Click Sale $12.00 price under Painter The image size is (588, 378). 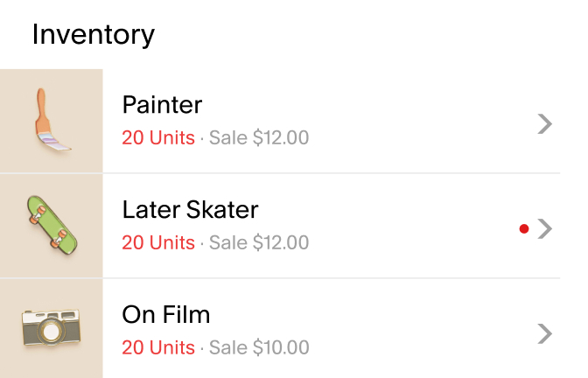(x=259, y=137)
